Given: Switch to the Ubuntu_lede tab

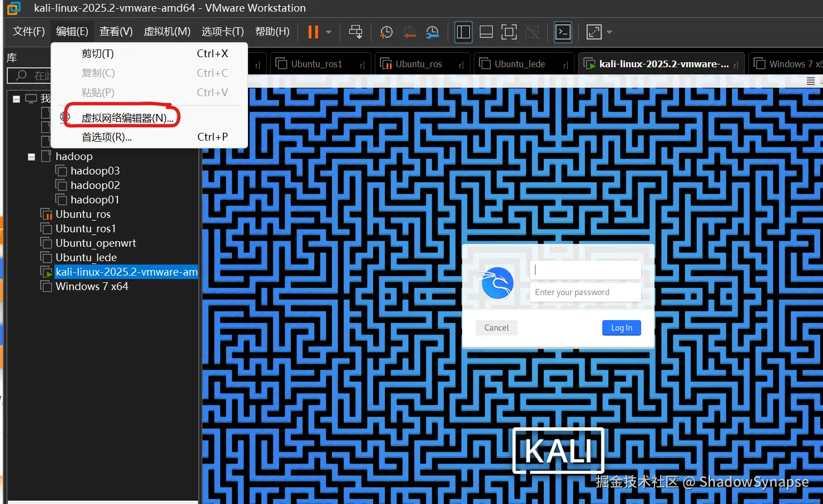Looking at the screenshot, I should 523,64.
